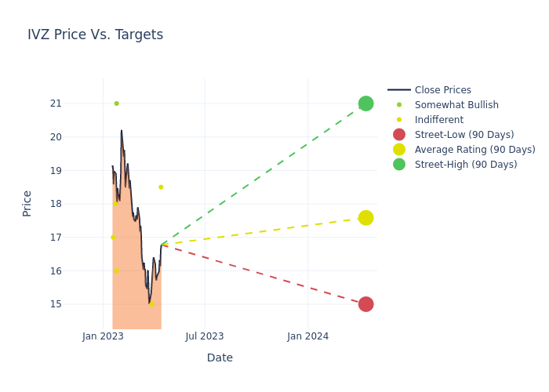Click the close price peak near 20
Image resolution: width=549 pixels, height=392 pixels.
[122, 131]
